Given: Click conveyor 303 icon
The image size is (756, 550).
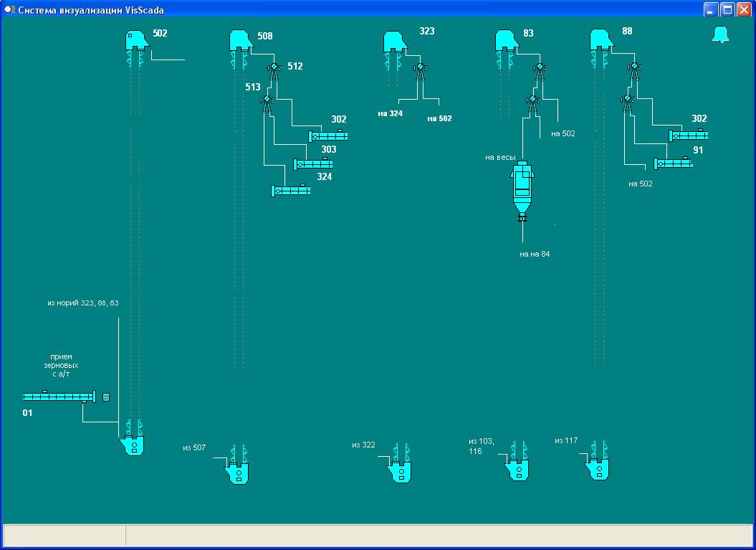Looking at the screenshot, I should [314, 164].
